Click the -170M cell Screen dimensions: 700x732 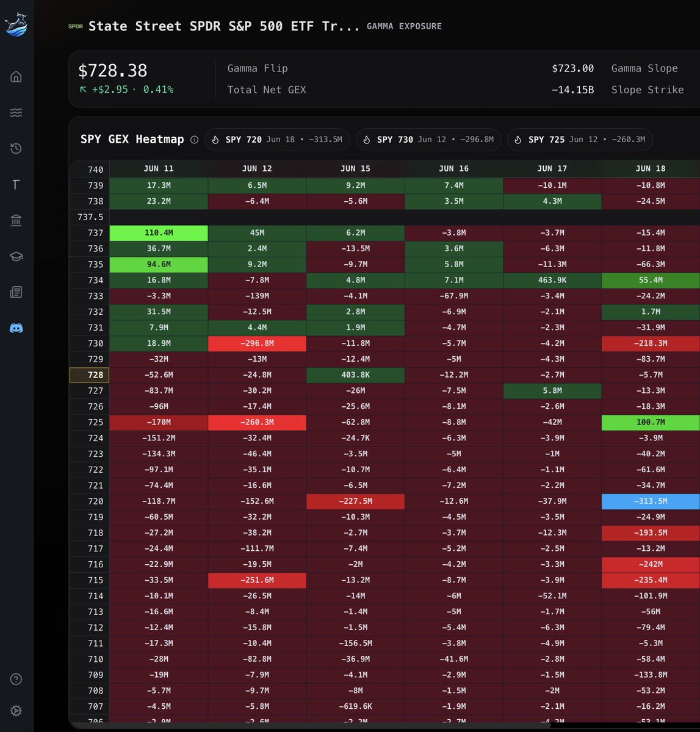click(x=159, y=422)
